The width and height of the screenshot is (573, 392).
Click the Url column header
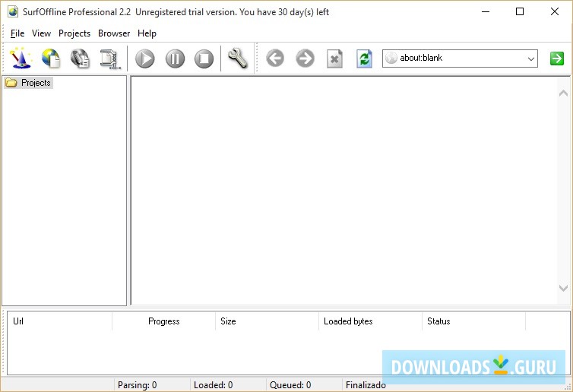pos(59,321)
